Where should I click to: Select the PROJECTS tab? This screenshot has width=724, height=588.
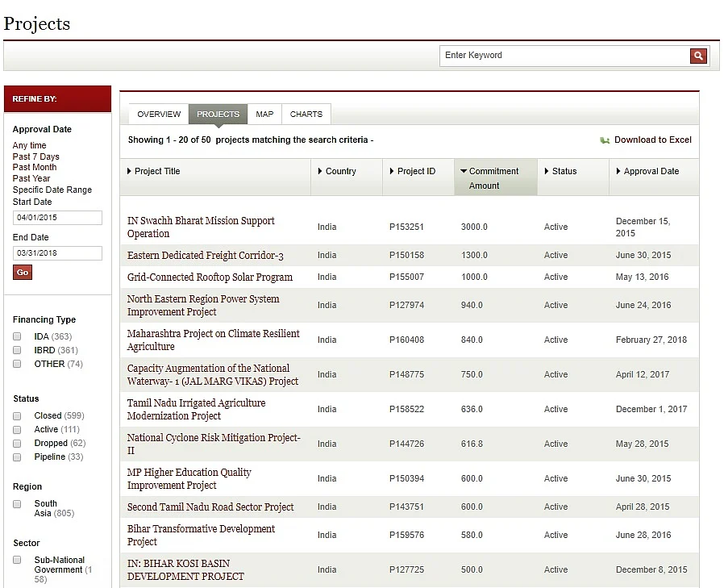pyautogui.click(x=218, y=114)
